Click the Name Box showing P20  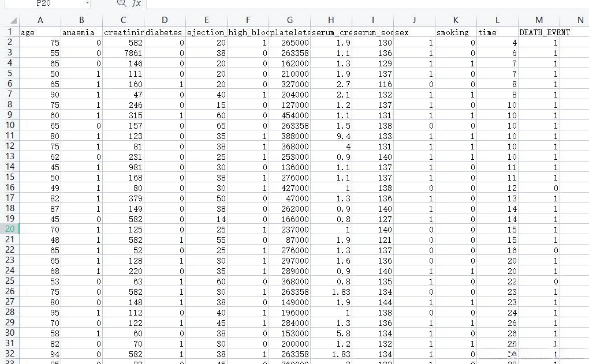(x=43, y=3)
